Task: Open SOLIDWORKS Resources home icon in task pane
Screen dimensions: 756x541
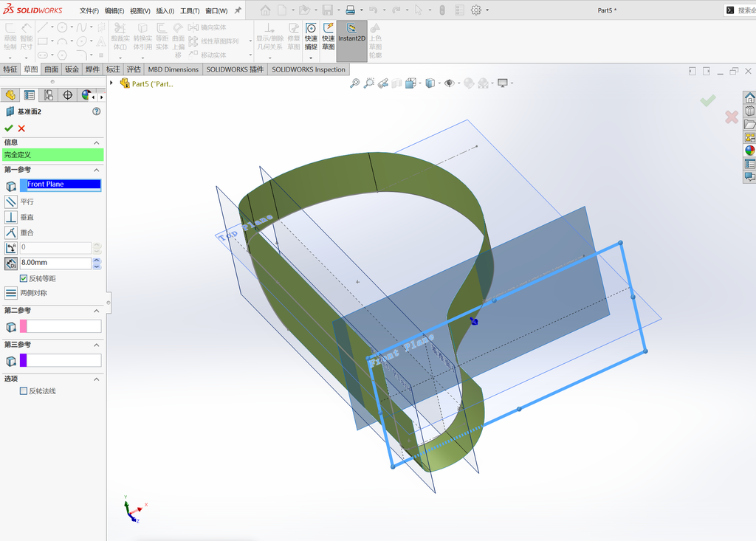Action: click(750, 98)
